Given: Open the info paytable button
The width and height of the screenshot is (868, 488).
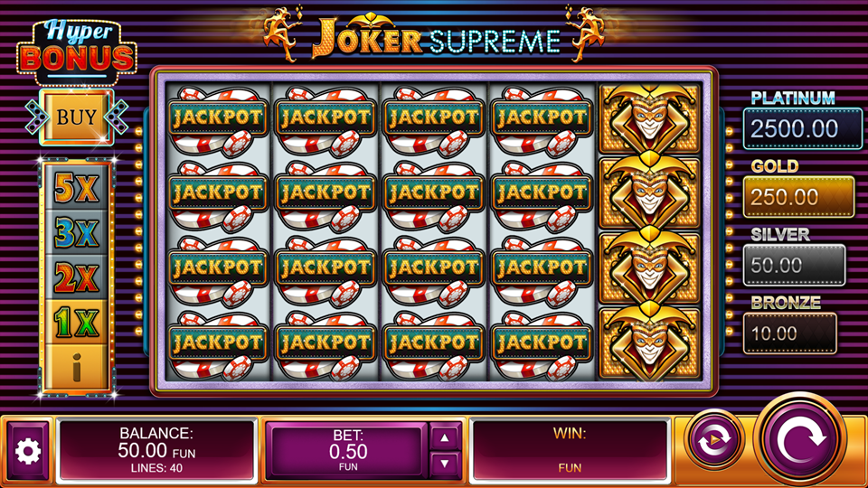Looking at the screenshot, I should tap(76, 367).
